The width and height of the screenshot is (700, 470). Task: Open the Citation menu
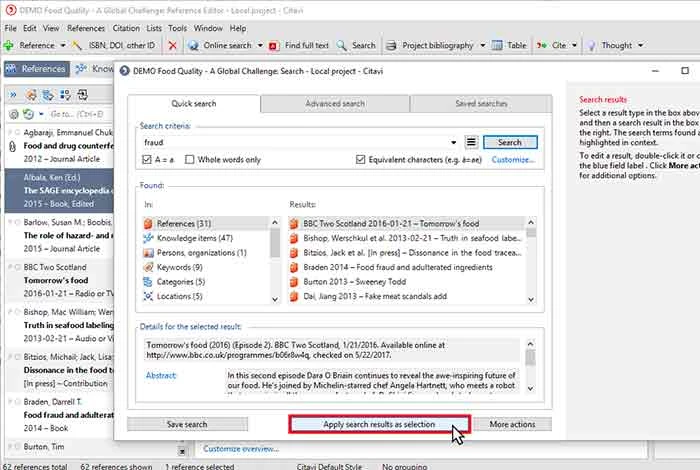[x=128, y=29]
